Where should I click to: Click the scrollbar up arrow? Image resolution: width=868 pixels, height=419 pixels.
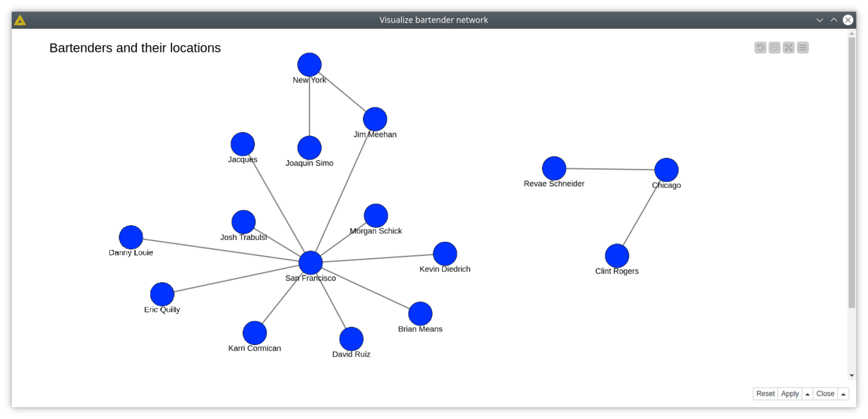(x=852, y=33)
